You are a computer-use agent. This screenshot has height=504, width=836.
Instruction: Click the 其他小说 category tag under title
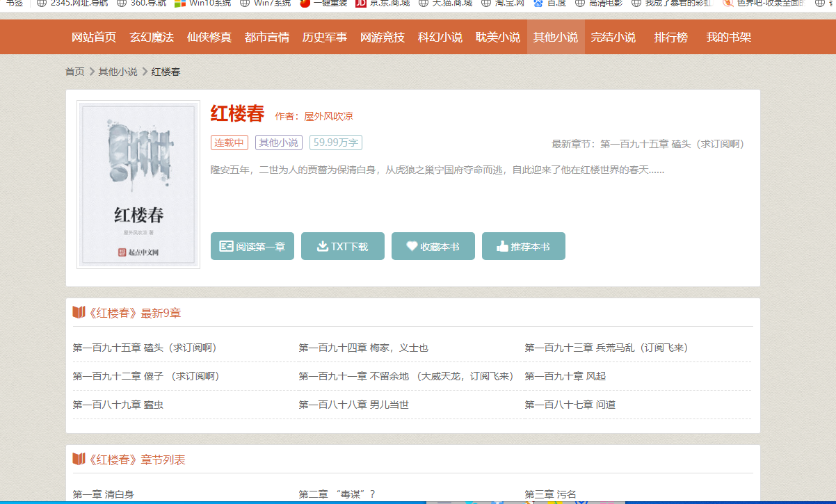point(278,143)
